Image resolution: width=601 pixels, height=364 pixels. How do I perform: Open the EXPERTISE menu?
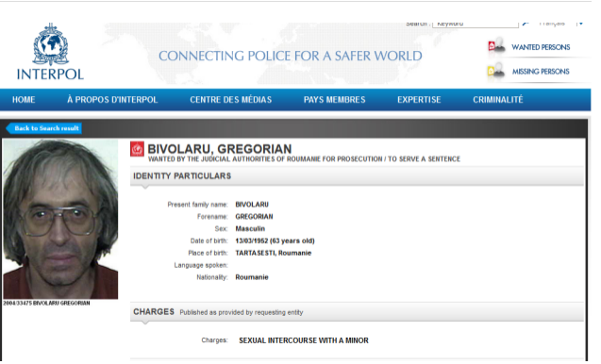point(419,100)
